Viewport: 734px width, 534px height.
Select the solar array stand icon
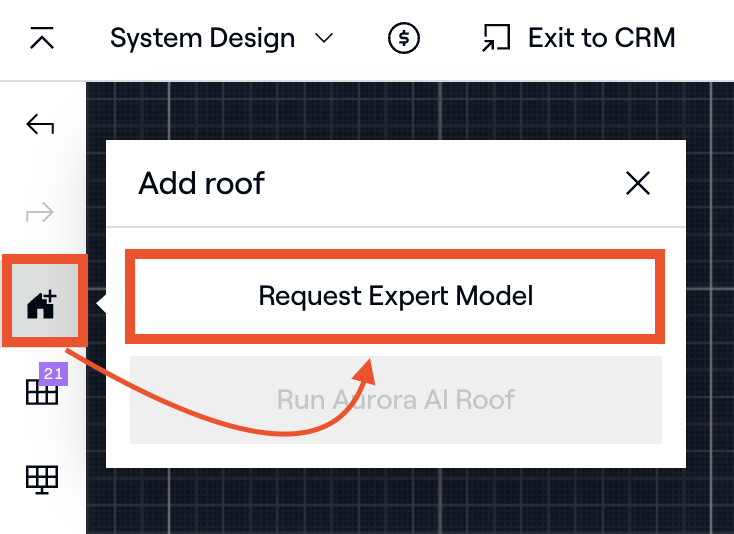42,480
